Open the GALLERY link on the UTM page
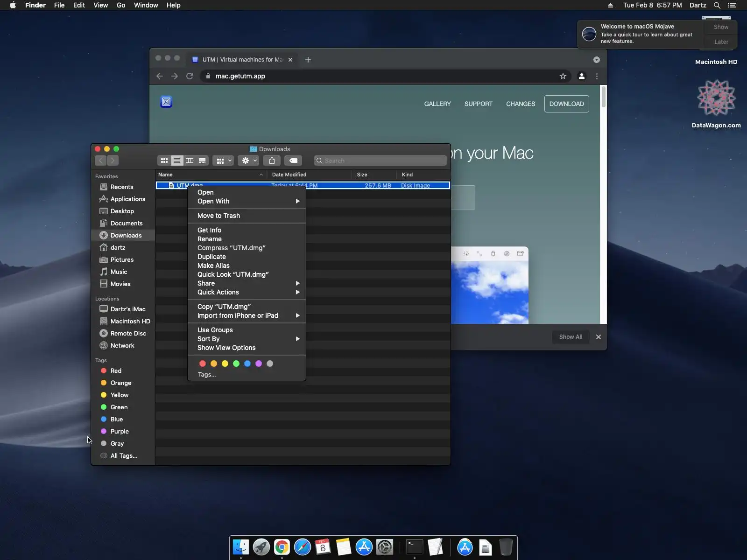Screen dimensions: 747x560 pyautogui.click(x=437, y=104)
